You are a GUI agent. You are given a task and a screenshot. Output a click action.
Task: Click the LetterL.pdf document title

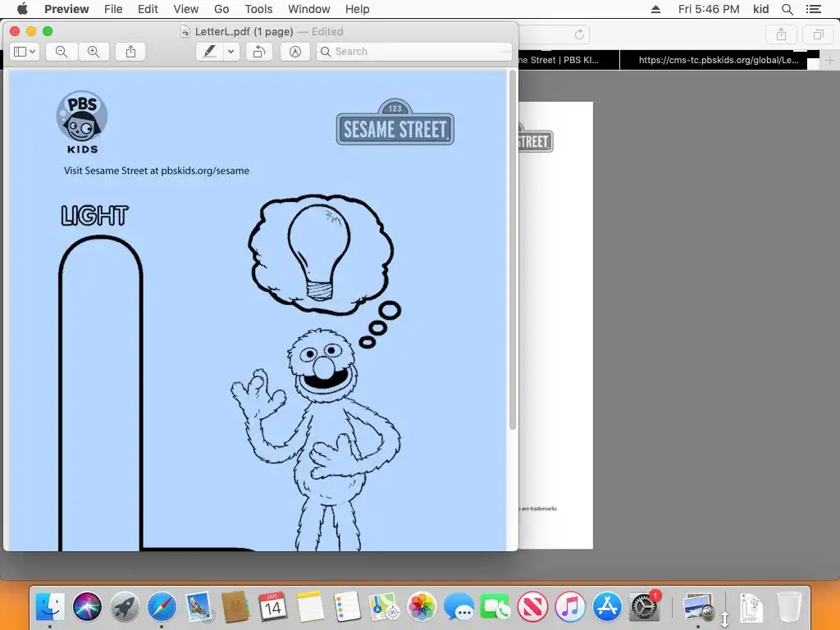click(244, 32)
